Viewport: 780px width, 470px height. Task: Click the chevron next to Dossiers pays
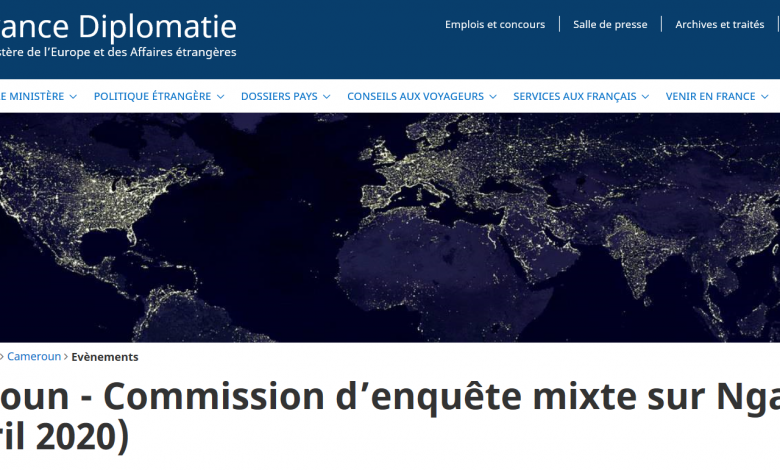(x=327, y=97)
